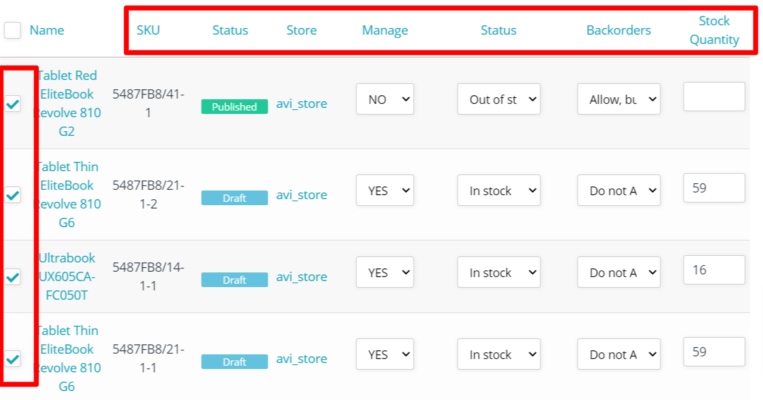The width and height of the screenshot is (763, 400).
Task: Select SKU text 5487FB8/21-1-2
Action: (x=148, y=194)
